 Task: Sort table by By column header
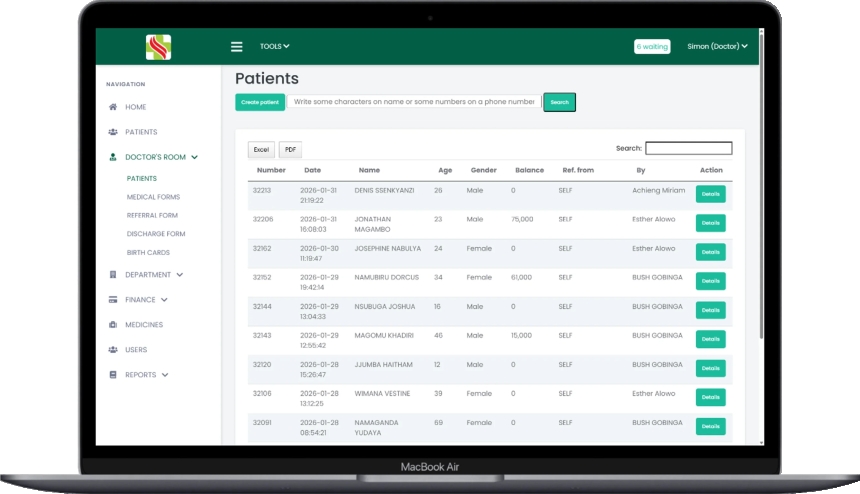641,170
